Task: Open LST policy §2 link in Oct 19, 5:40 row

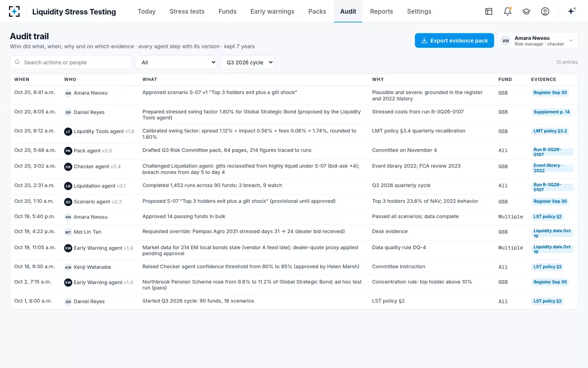Action: pyautogui.click(x=548, y=217)
